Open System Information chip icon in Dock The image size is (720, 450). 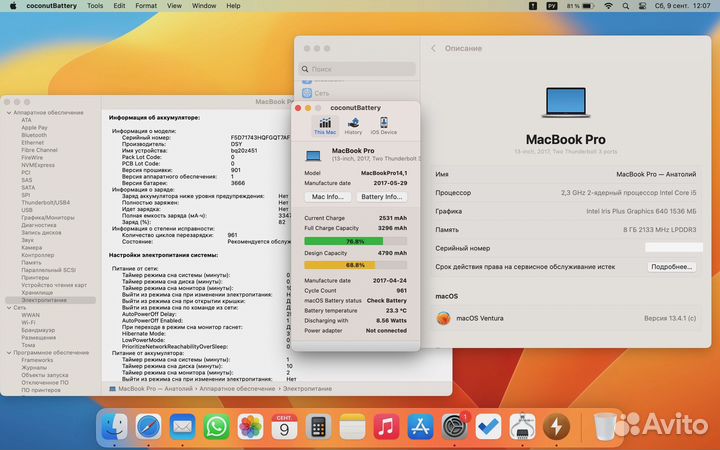[522, 427]
